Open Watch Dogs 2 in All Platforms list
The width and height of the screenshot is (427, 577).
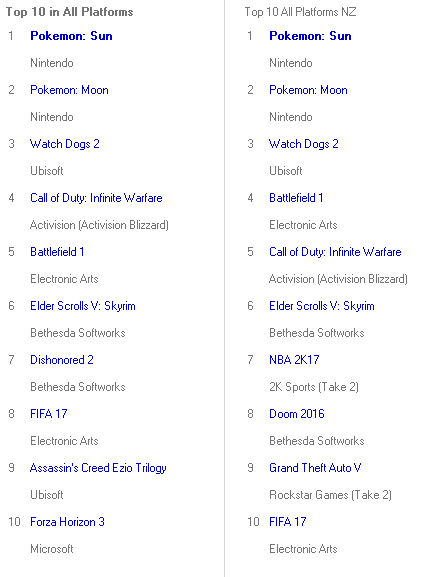pos(65,144)
